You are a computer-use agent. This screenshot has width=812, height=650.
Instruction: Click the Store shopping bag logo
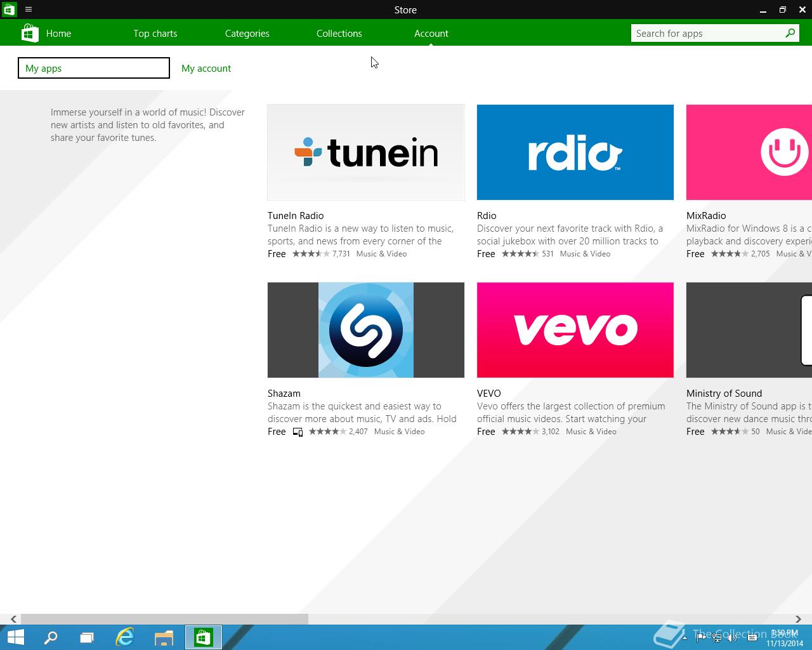pos(29,33)
